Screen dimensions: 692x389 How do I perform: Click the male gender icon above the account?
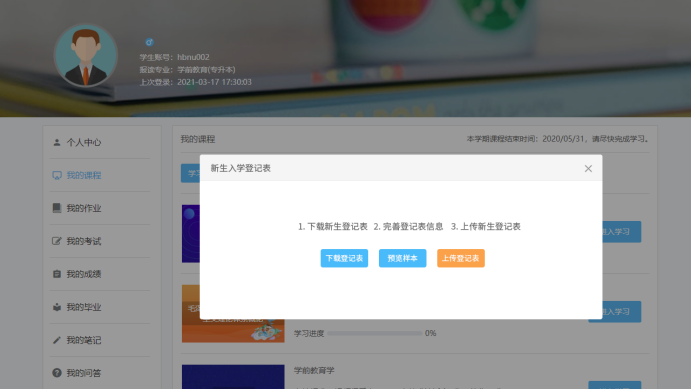149,42
